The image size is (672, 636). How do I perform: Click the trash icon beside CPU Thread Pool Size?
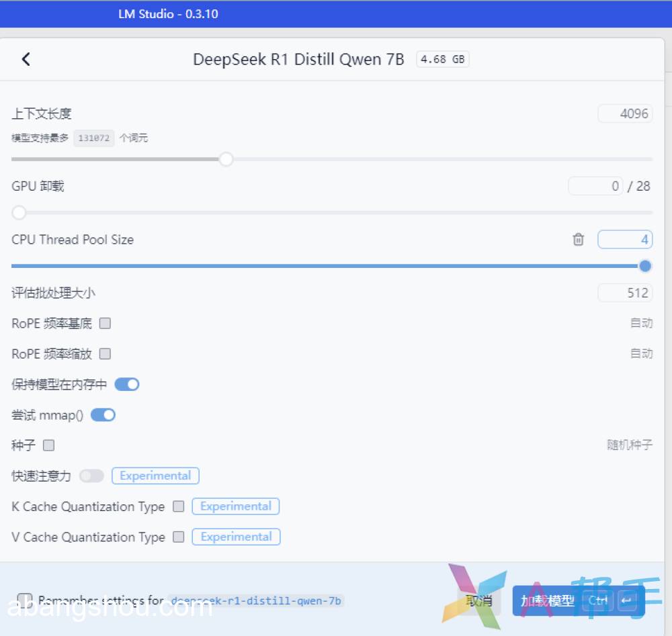pos(578,240)
